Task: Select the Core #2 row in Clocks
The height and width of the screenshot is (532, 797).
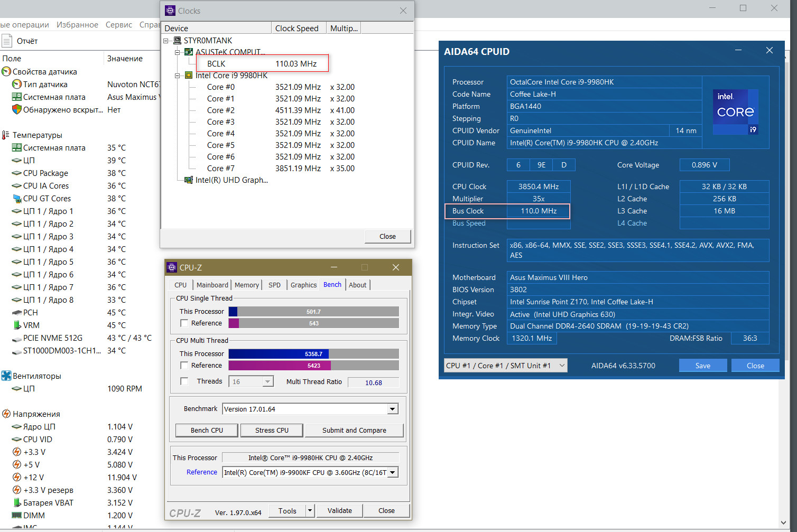Action: click(x=281, y=110)
